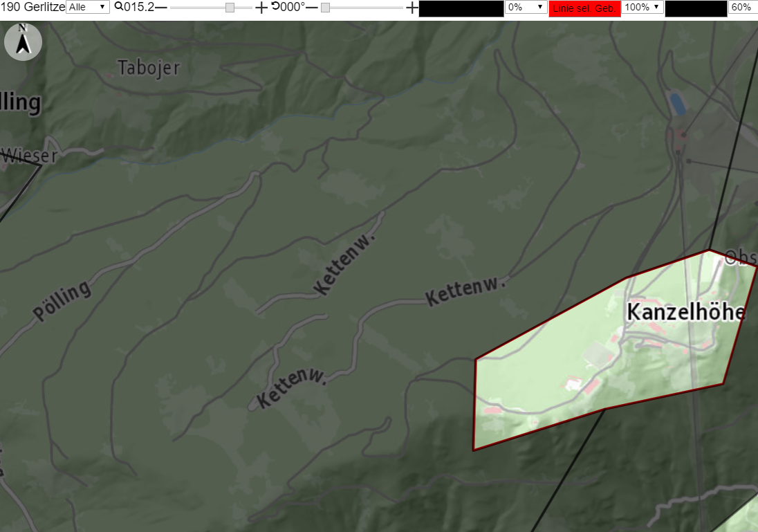Click the zoom minus button
This screenshot has height=532, width=758.
pos(161,7)
